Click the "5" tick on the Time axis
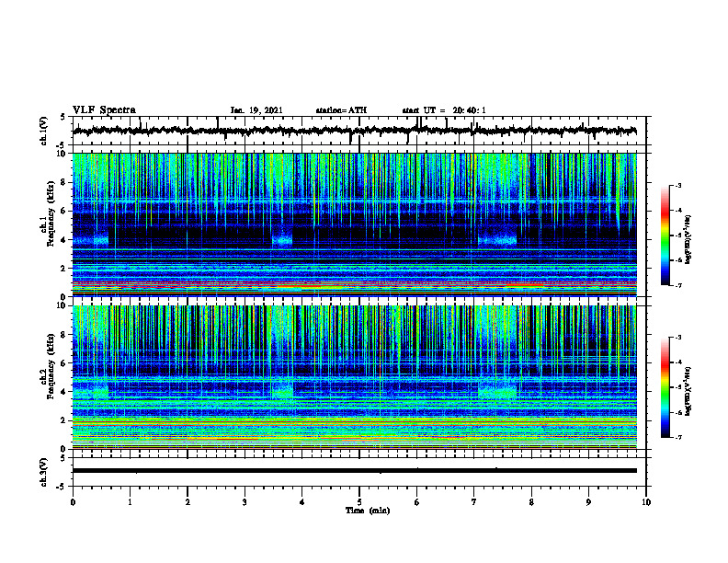 (x=359, y=502)
